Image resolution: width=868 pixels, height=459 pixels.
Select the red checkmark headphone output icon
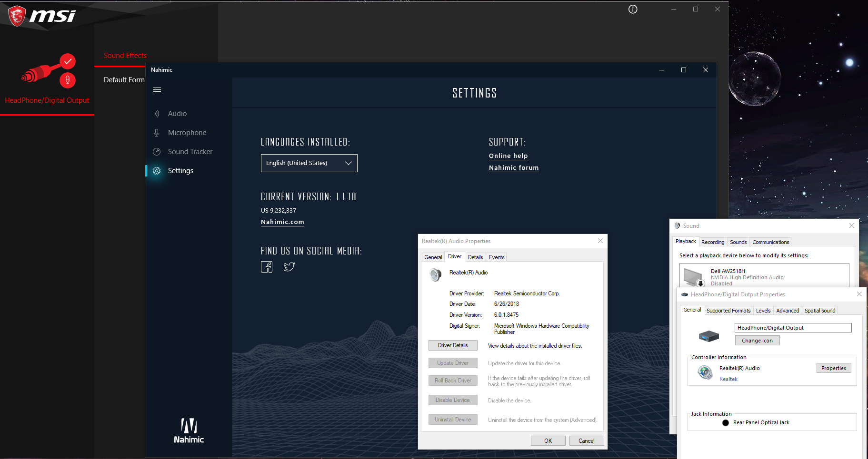tap(68, 61)
